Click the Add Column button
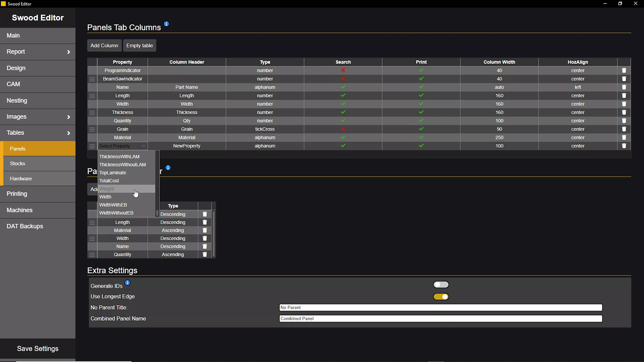Image resolution: width=644 pixels, height=362 pixels. [104, 45]
